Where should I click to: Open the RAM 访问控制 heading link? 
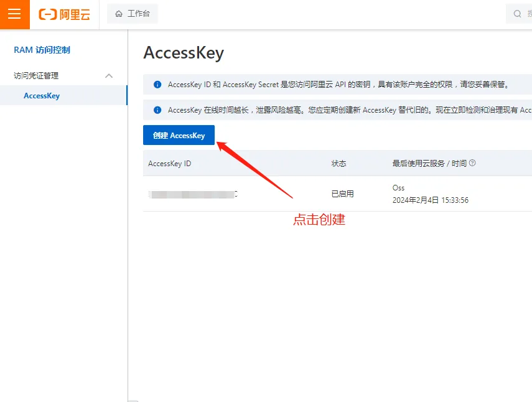[x=42, y=50]
